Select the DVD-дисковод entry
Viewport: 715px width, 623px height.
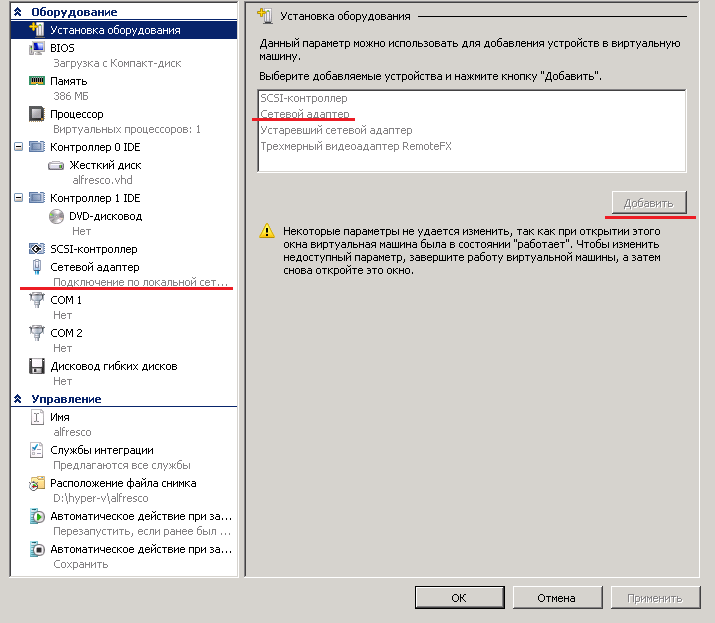coord(105,216)
